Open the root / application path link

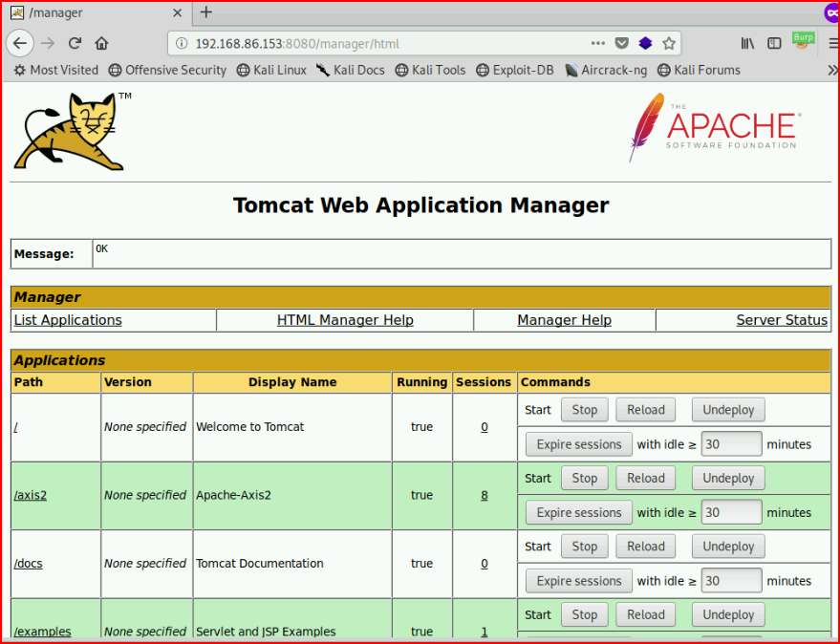coord(15,427)
